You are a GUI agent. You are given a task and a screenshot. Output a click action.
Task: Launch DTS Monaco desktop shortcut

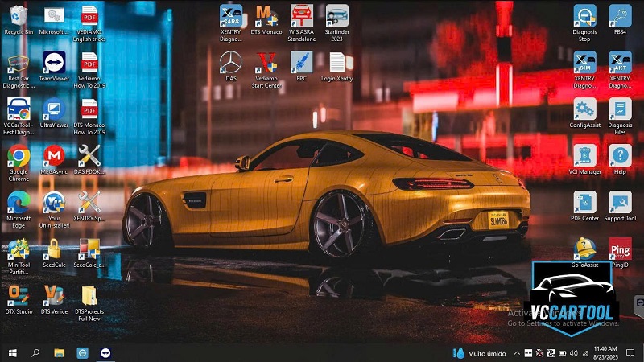[x=266, y=15]
